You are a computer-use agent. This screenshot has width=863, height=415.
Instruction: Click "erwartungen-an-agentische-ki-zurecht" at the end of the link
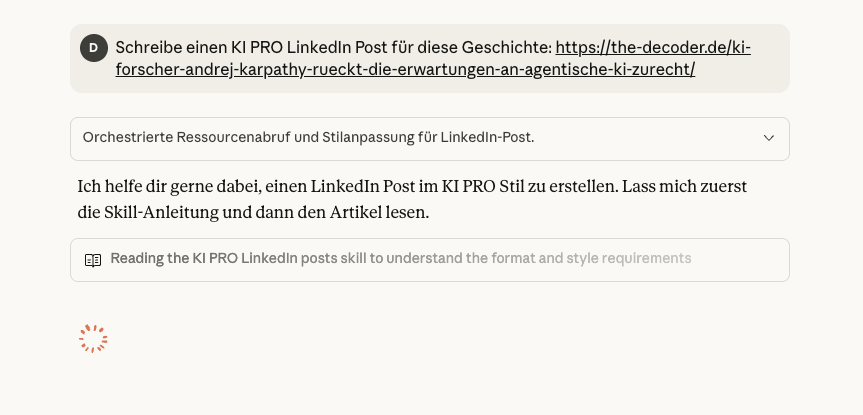pos(560,70)
